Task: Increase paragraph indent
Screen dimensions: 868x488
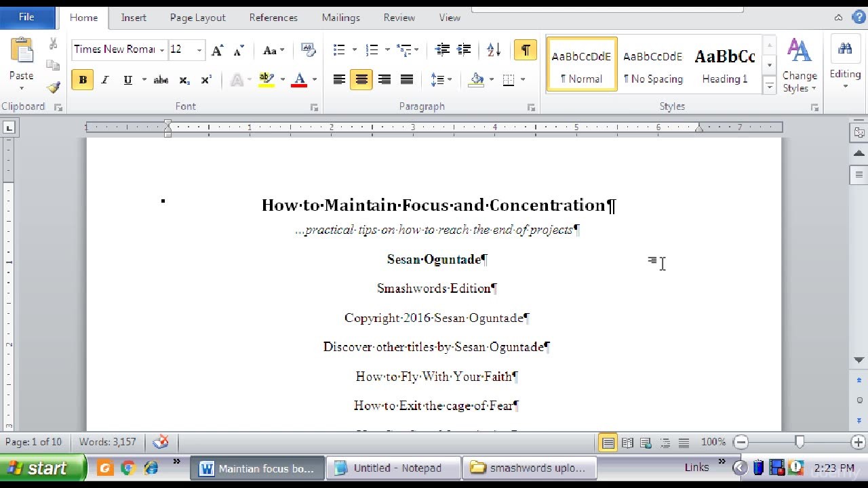Action: tap(465, 49)
